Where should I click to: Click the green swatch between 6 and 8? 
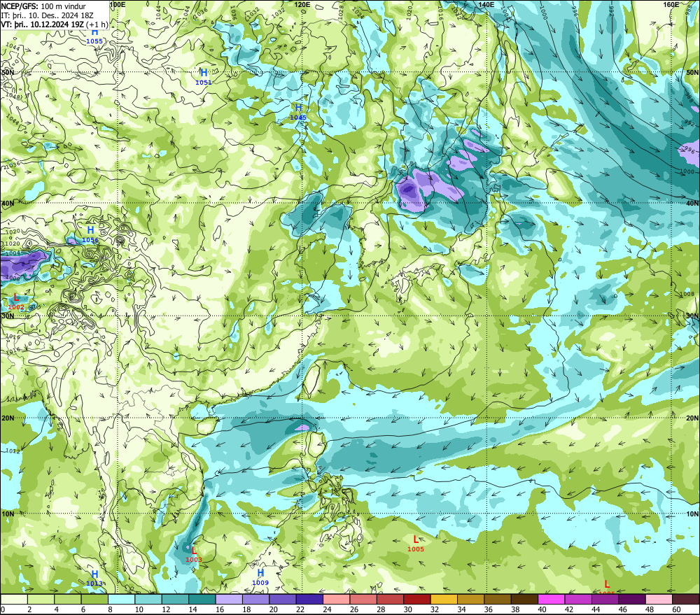pyautogui.click(x=94, y=600)
